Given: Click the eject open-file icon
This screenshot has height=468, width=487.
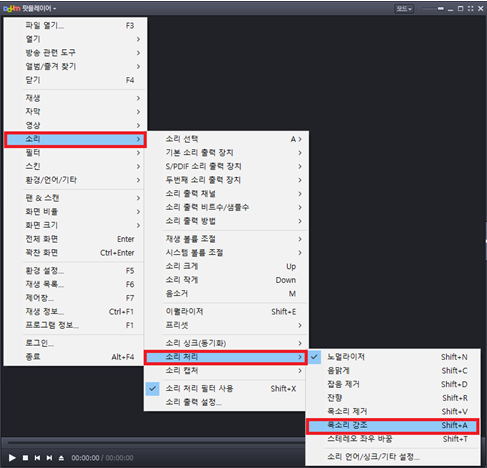Looking at the screenshot, I should click(61, 458).
